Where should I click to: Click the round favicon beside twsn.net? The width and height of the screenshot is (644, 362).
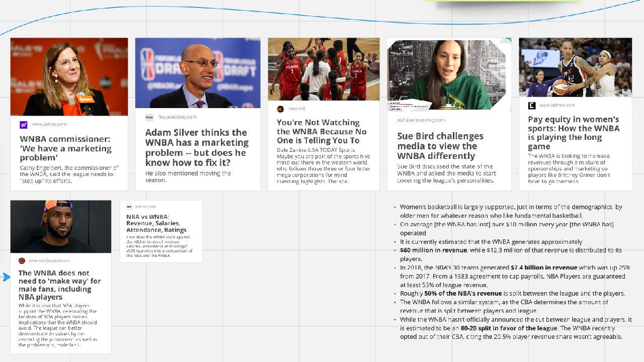tap(280, 109)
